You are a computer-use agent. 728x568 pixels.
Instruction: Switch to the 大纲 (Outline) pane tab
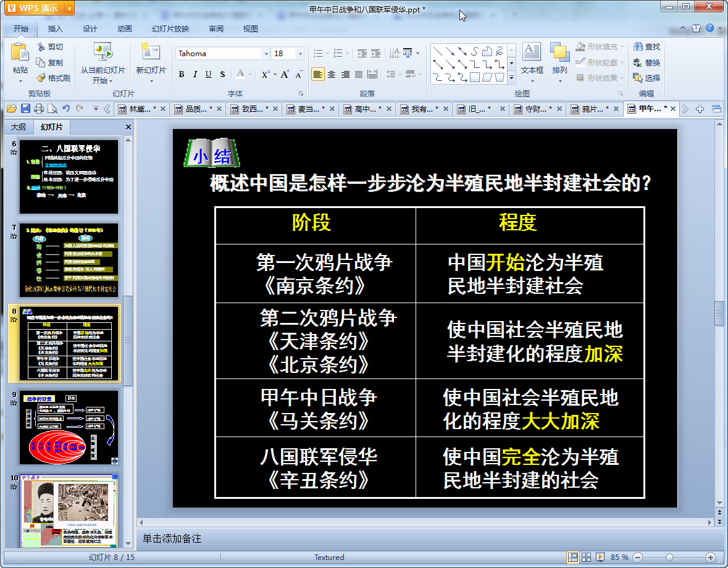[19, 127]
